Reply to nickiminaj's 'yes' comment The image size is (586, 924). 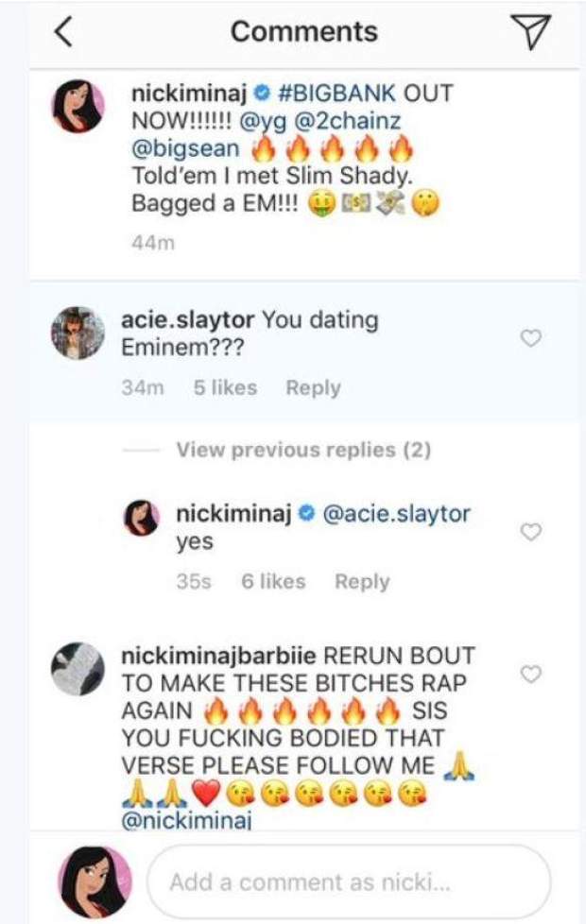coord(362,582)
